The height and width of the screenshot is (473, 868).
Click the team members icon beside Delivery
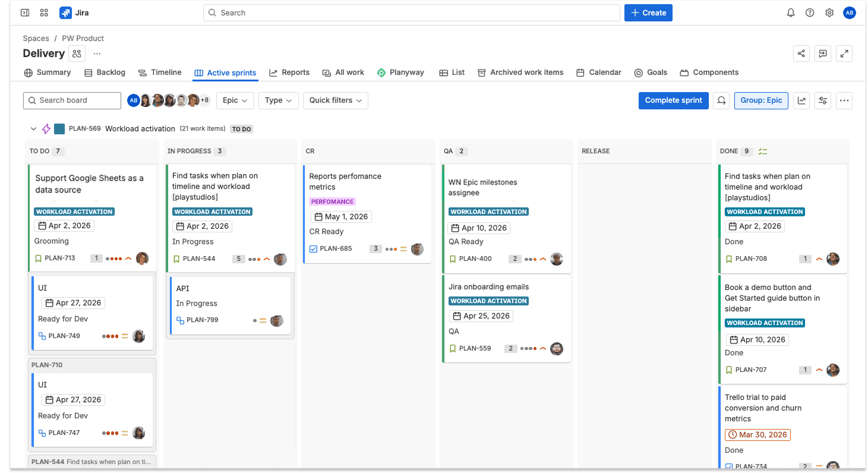pos(77,53)
